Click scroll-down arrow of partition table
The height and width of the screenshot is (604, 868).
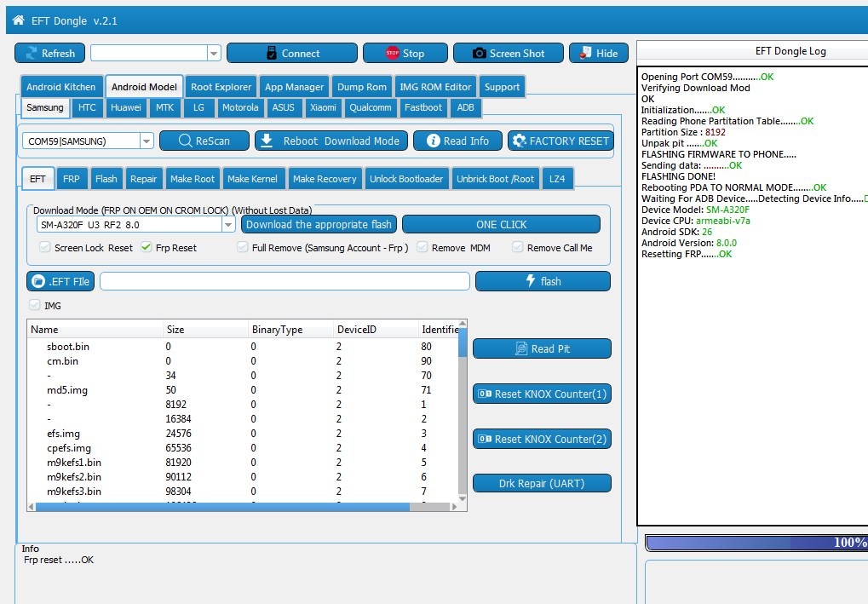[x=463, y=498]
